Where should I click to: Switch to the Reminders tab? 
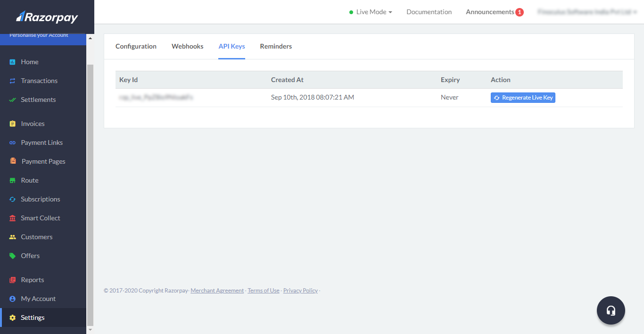click(x=276, y=46)
